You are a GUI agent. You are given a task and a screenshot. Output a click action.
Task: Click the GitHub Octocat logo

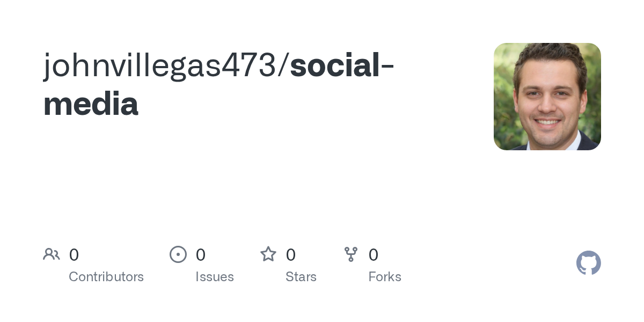tap(588, 263)
